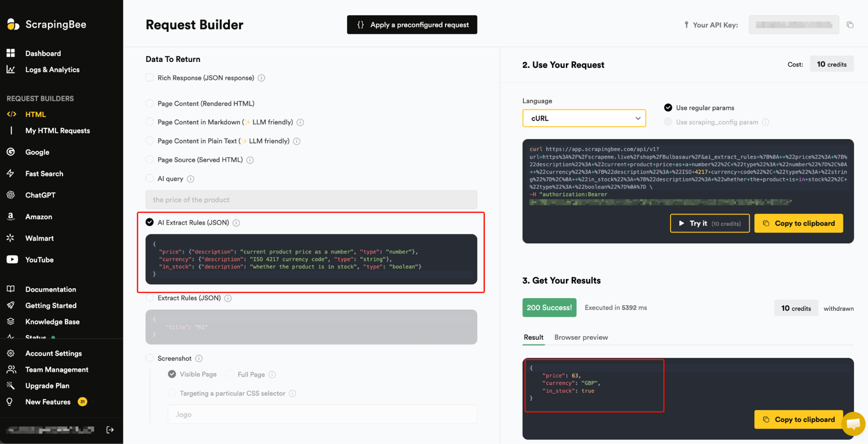
Task: Click the Knowledge Base stack icon
Action: 11,321
